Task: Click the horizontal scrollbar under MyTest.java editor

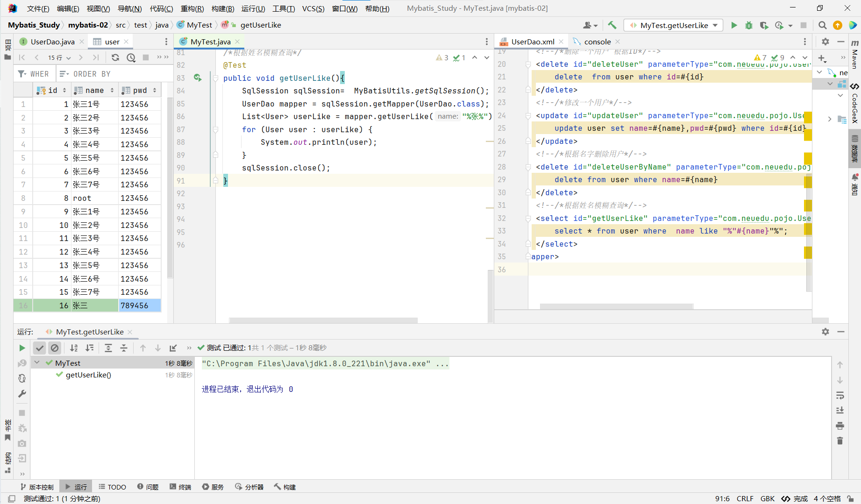Action: (323, 320)
